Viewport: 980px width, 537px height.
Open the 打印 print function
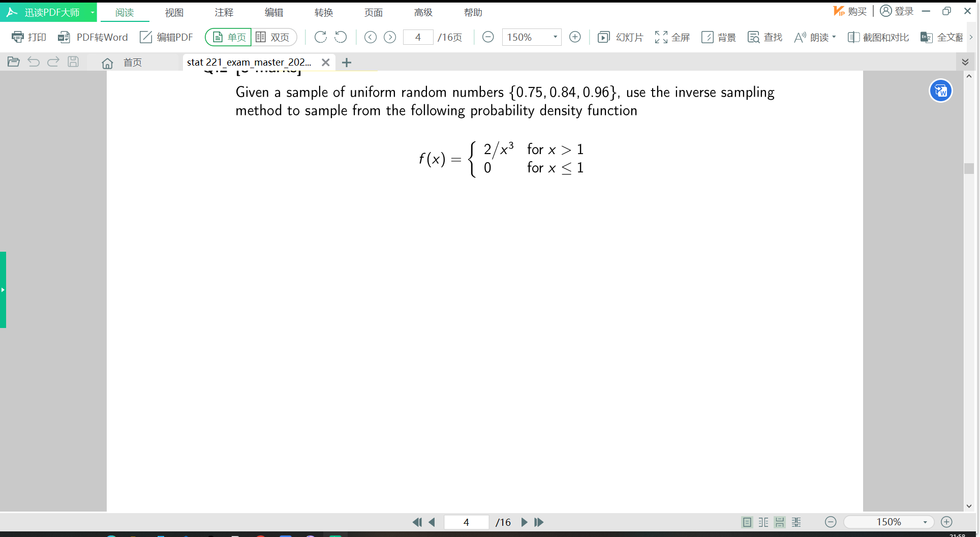[x=29, y=37]
